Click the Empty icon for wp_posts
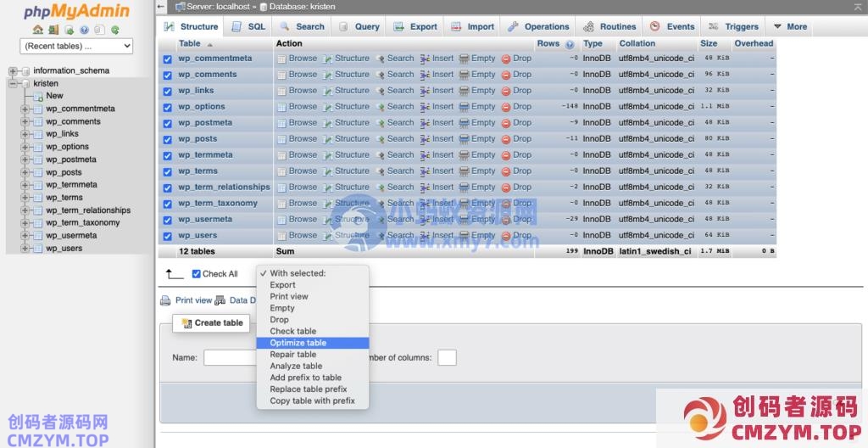Viewport: 868px width, 448px height. [x=464, y=139]
